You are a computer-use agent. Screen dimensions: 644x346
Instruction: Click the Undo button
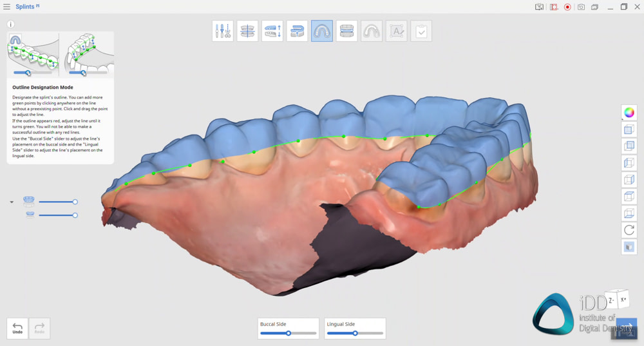[x=17, y=328]
